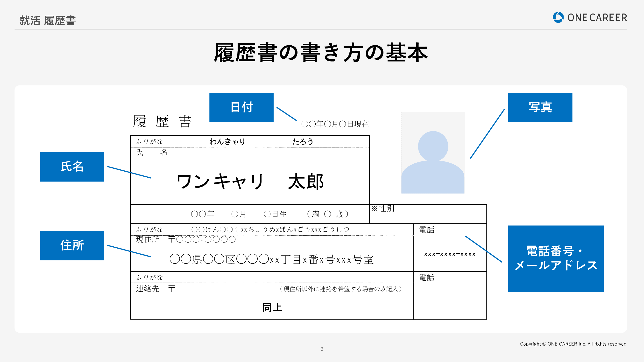Click the 履歴書の書き方の基本 main title
Viewport: 644px width, 362px height.
(x=321, y=52)
